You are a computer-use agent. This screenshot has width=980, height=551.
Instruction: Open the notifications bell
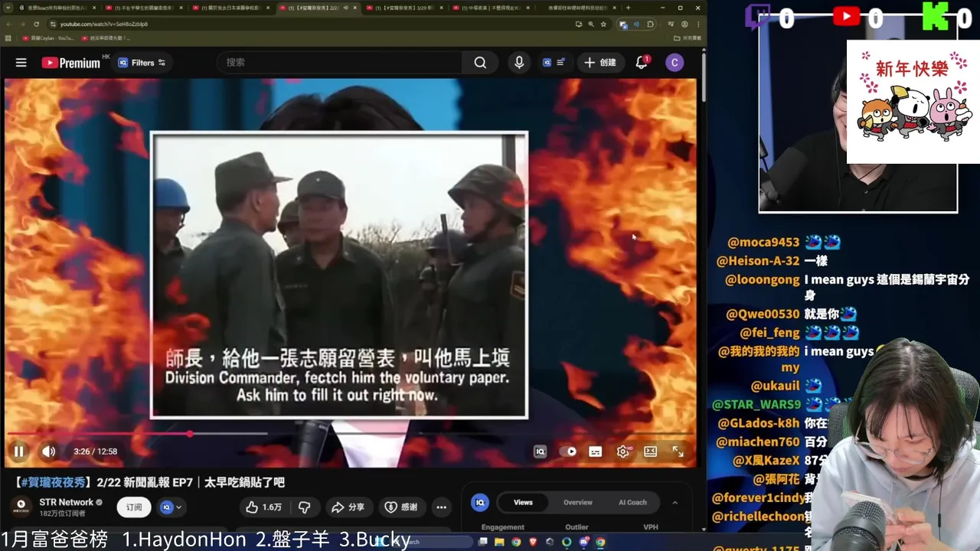point(642,63)
